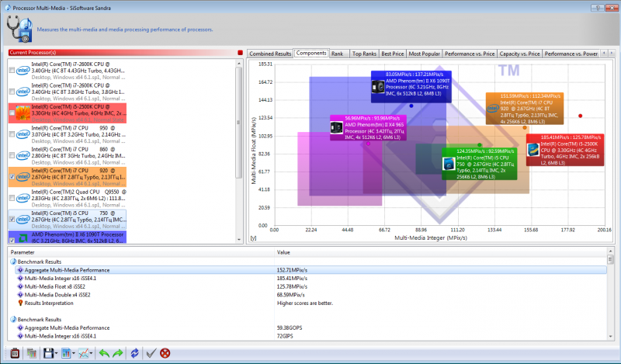Click the chip image in green i5 750 chart label
The image size is (621, 364).
click(x=449, y=163)
